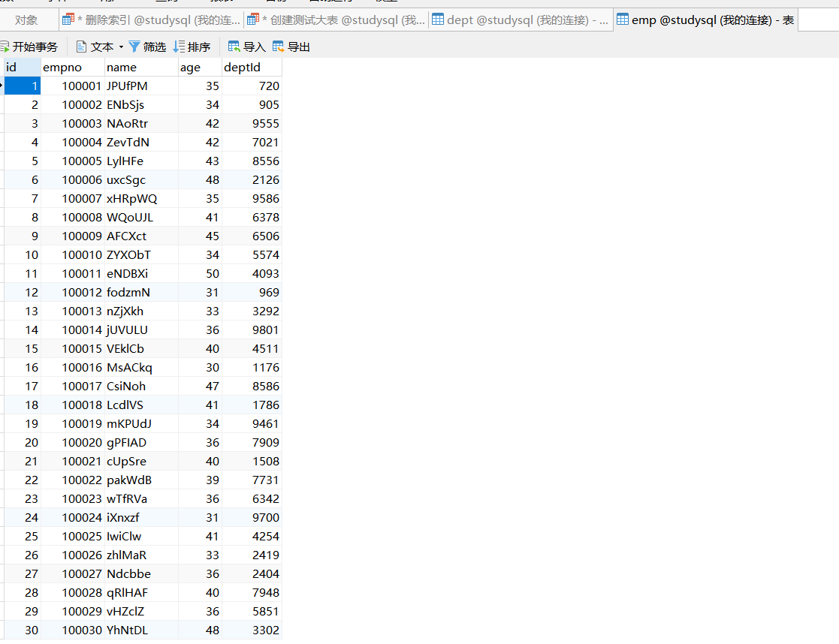Click the 排序 sort button label
Image resolution: width=839 pixels, height=644 pixels.
pyautogui.click(x=199, y=47)
